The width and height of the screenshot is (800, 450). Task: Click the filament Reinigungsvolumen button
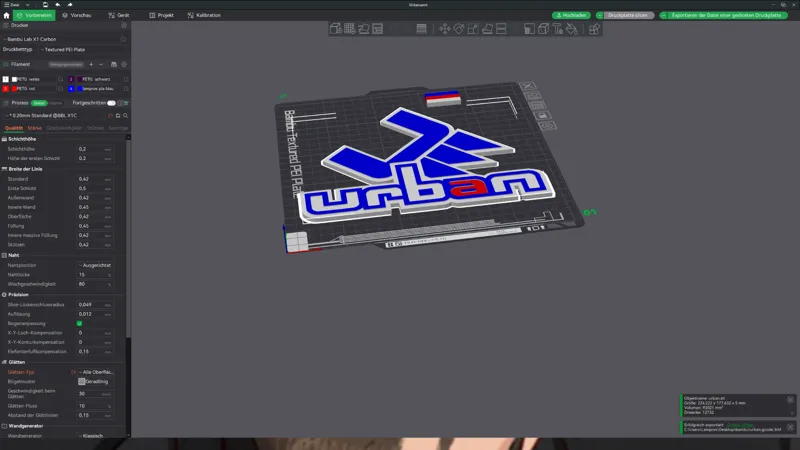(x=66, y=64)
